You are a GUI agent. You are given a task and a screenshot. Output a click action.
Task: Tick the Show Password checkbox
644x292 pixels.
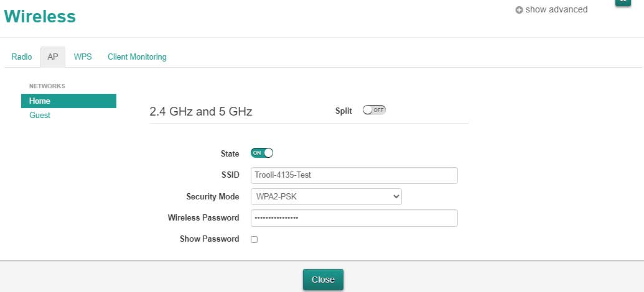click(x=254, y=239)
